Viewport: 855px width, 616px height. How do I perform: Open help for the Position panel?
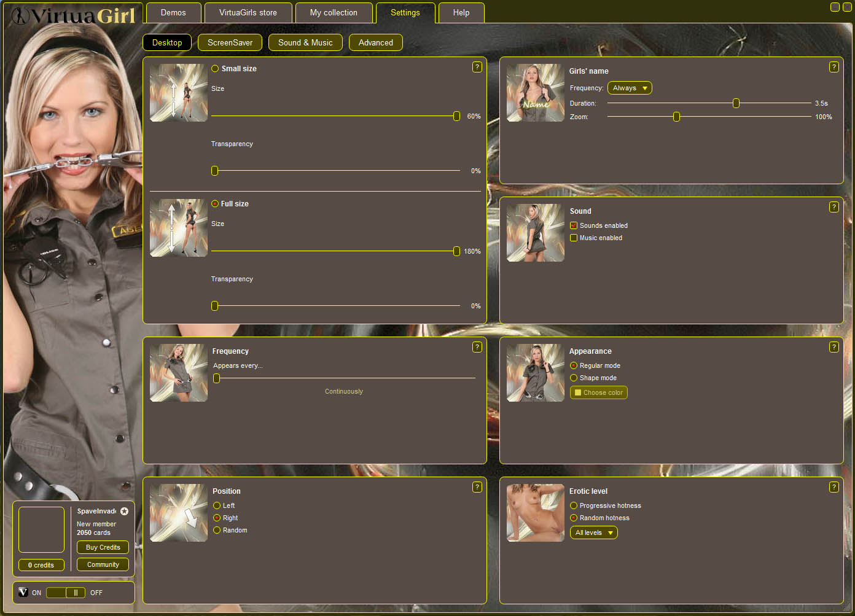pos(477,487)
